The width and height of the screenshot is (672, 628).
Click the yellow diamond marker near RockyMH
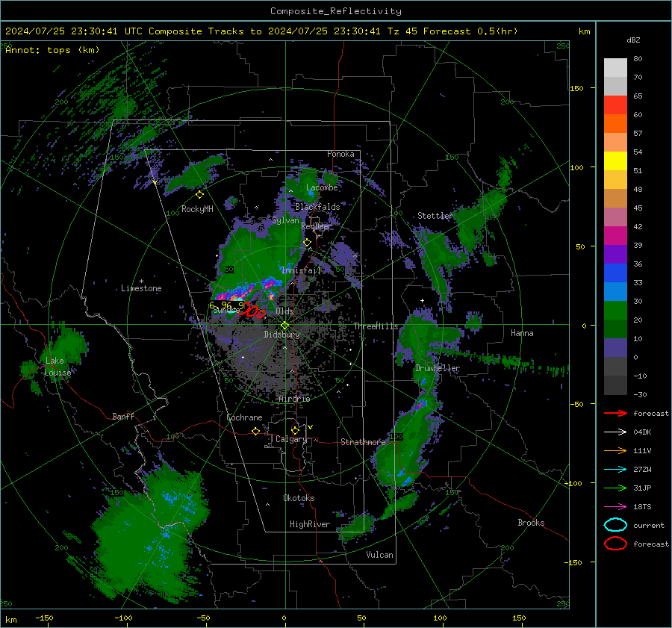click(x=199, y=195)
